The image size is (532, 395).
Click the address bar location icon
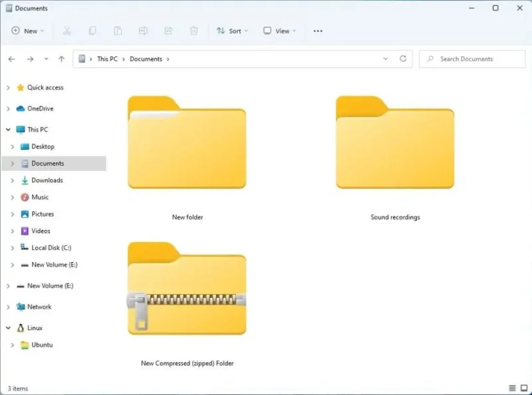(82, 59)
